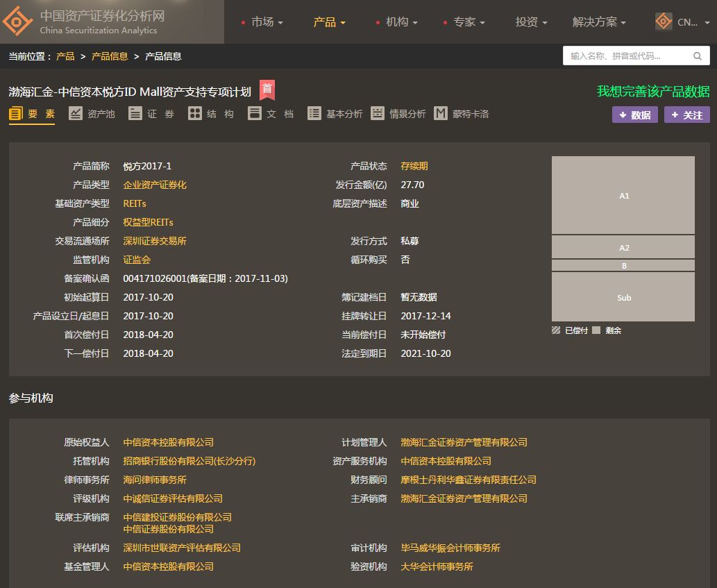Select the Sub tranche block
This screenshot has height=588, width=717.
623,297
